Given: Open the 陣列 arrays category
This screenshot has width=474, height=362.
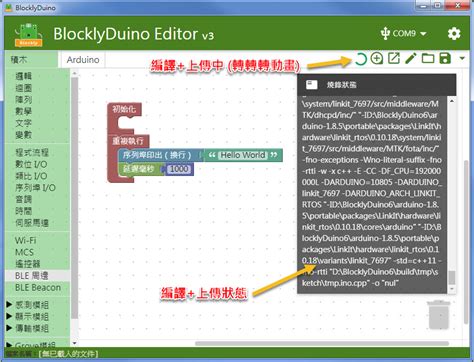Looking at the screenshot, I should pyautogui.click(x=24, y=99).
